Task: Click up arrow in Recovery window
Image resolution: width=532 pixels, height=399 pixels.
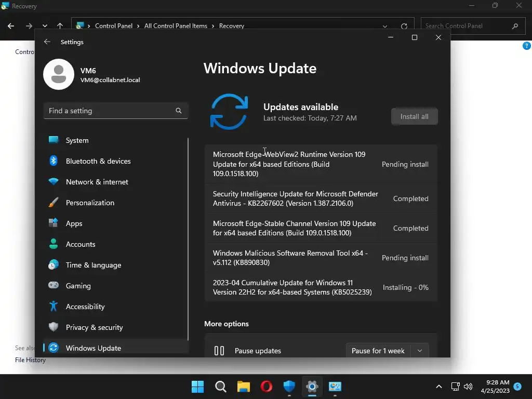Action: click(60, 26)
